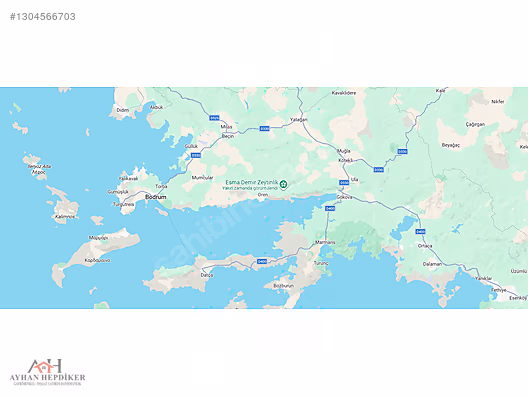Click the Kavaklıdere label
This screenshot has height=396, width=528.
(344, 93)
